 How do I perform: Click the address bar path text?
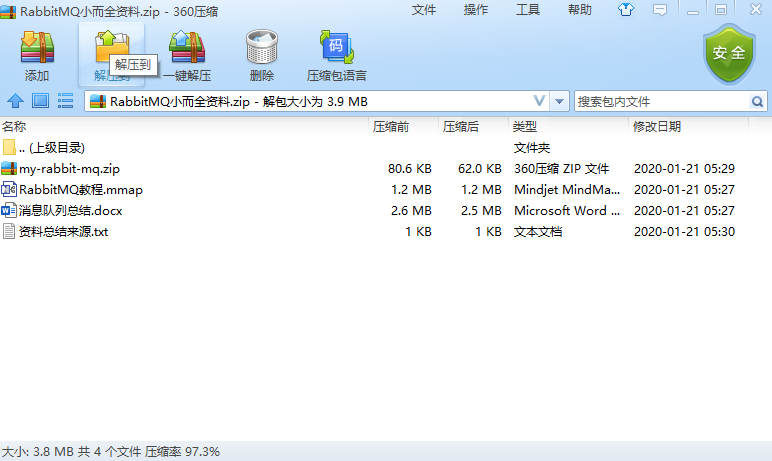coord(239,101)
